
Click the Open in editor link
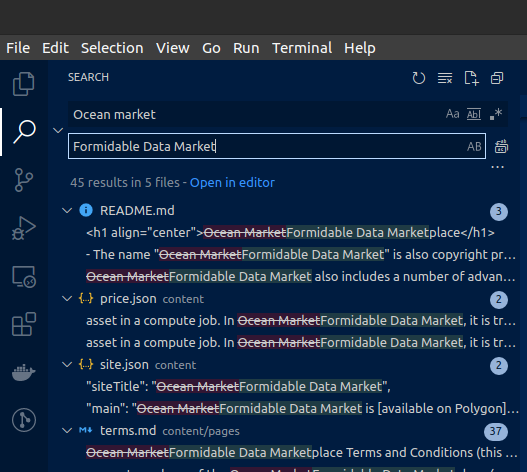point(232,183)
